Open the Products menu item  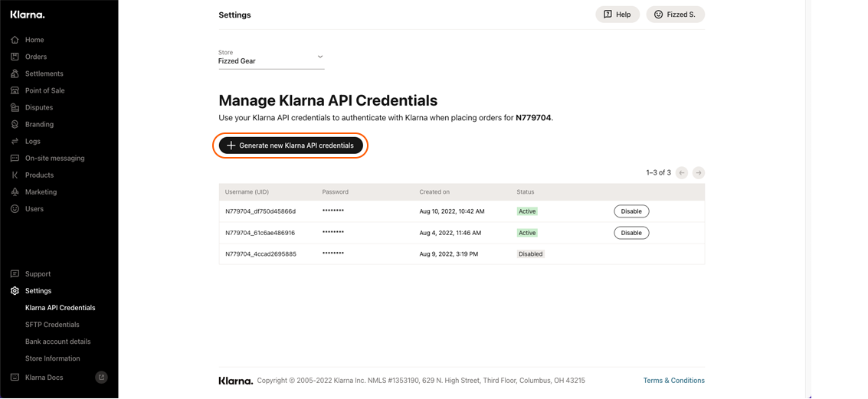click(x=39, y=175)
